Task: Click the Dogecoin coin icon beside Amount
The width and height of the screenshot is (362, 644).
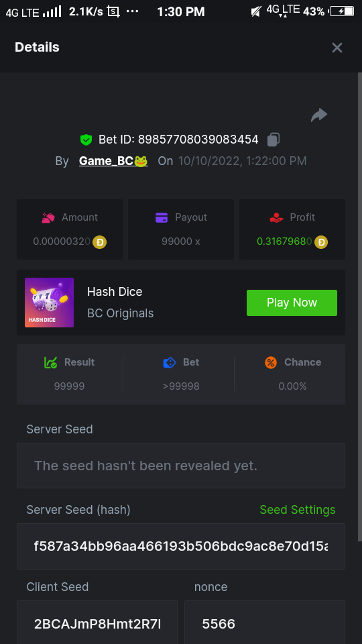Action: tap(99, 242)
